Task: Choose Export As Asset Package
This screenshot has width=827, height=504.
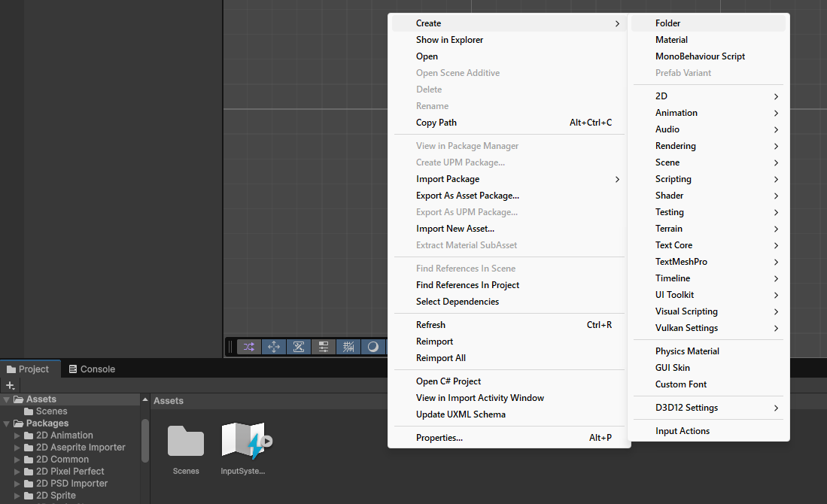Action: tap(509, 196)
